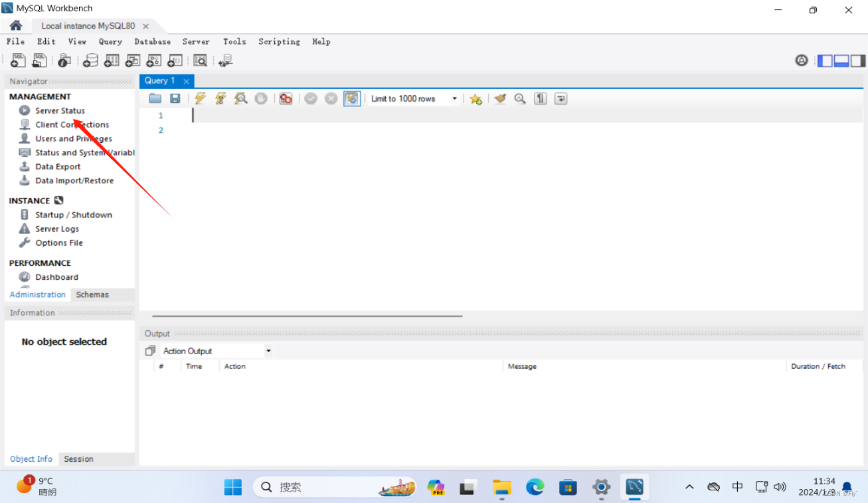
Task: Open File Explorer from taskbar
Action: coord(502,487)
